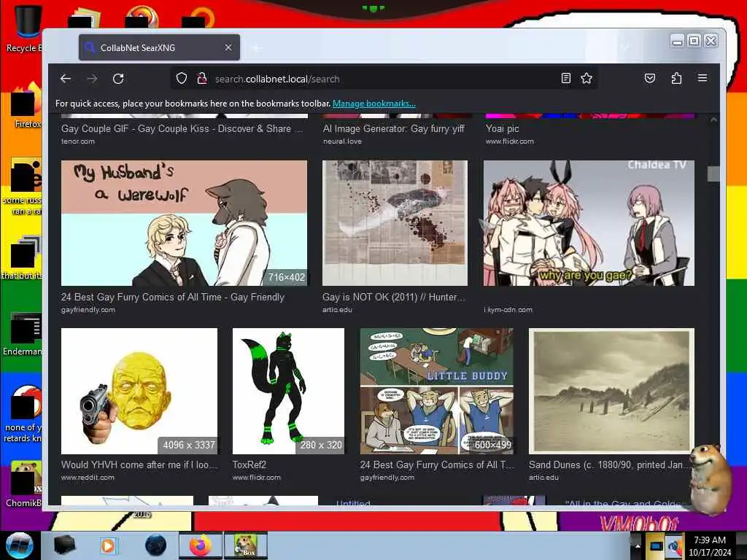Viewport: 747px width, 560px height.
Task: Show site connection info via lock icon
Action: coord(202,79)
